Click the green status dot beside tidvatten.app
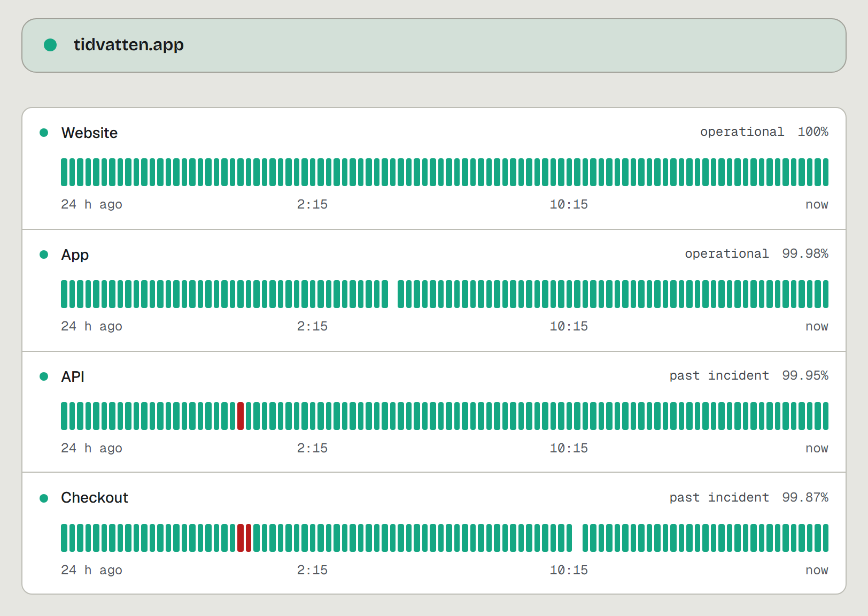 pos(50,45)
